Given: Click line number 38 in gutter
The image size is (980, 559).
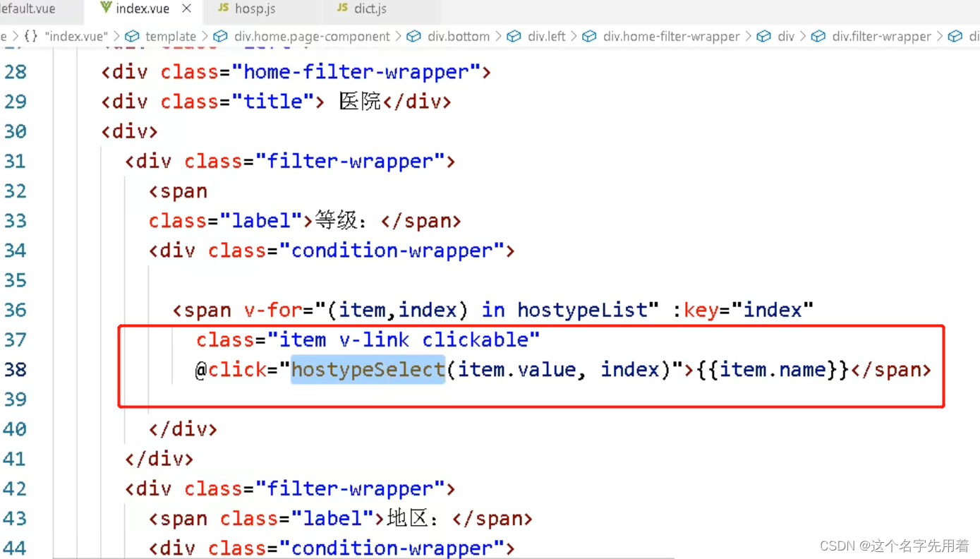Looking at the screenshot, I should tap(15, 369).
